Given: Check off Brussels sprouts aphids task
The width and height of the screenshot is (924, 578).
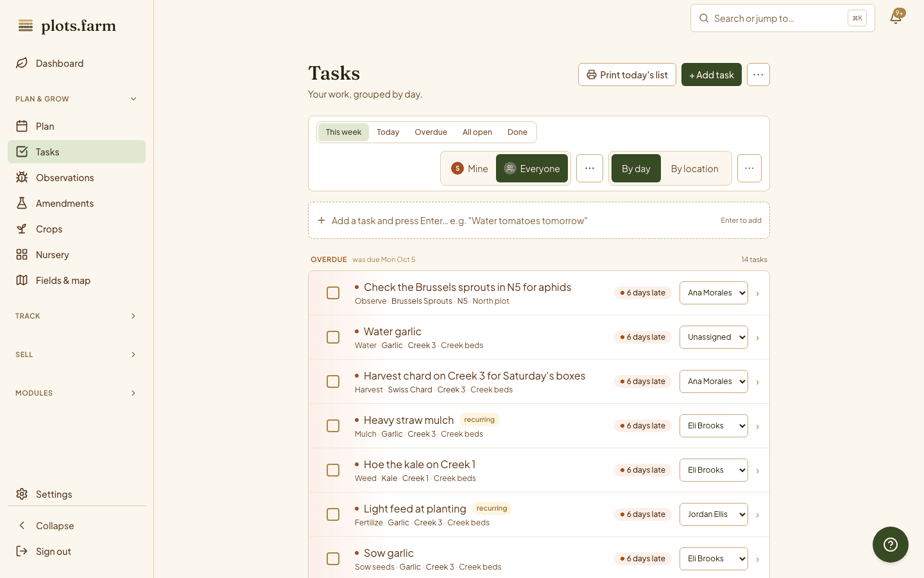Looking at the screenshot, I should 333,293.
